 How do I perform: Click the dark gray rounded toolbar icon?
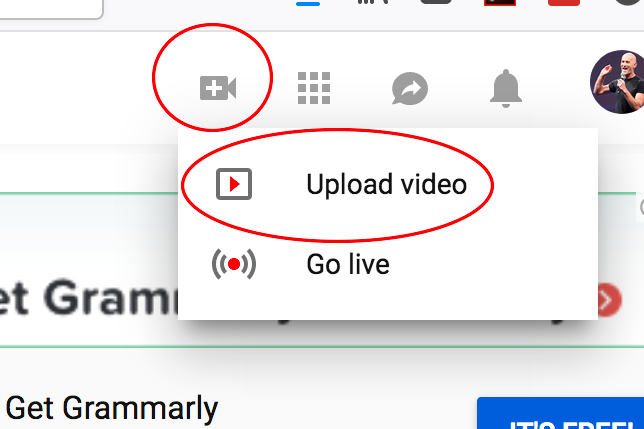click(x=436, y=2)
